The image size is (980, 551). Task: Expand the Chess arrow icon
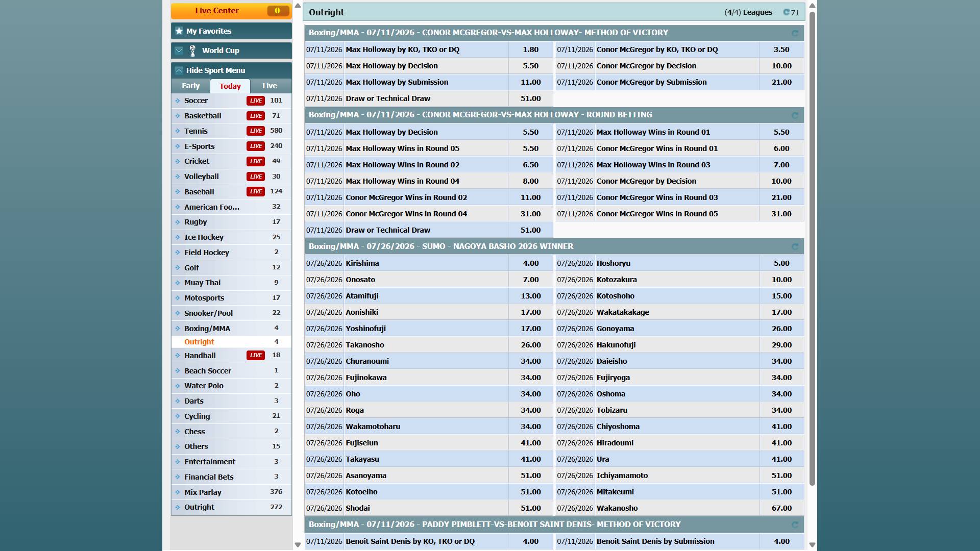tap(178, 432)
